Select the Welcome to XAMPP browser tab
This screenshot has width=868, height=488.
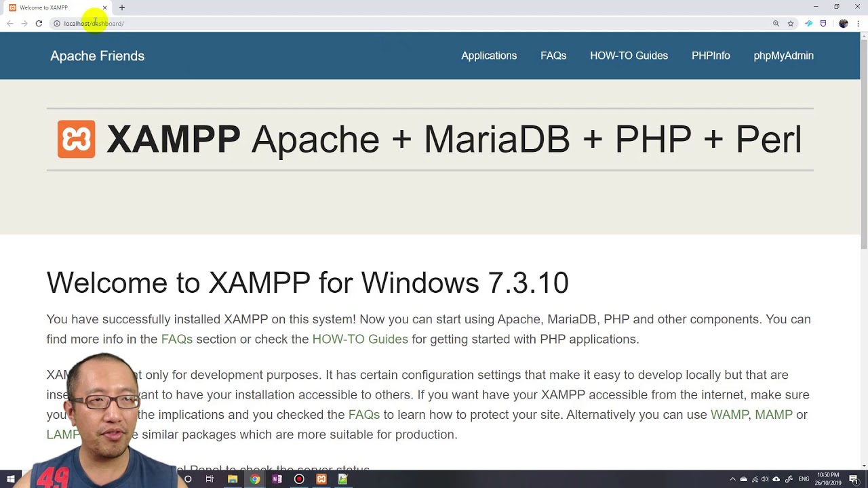coord(58,7)
